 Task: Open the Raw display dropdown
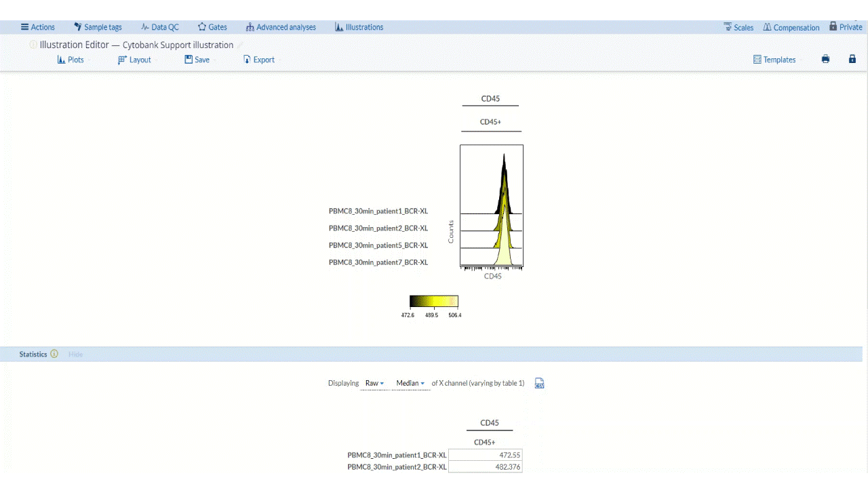(x=374, y=384)
